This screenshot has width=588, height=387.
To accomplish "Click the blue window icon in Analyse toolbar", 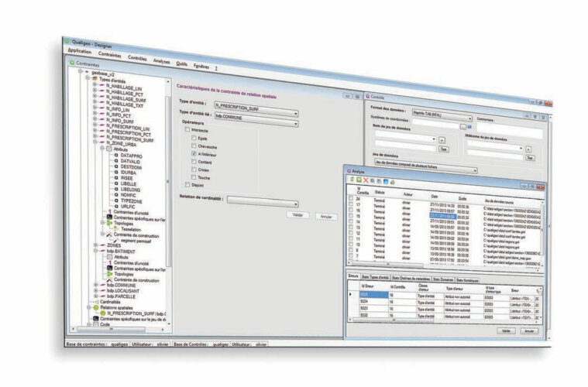I will pyautogui.click(x=385, y=182).
